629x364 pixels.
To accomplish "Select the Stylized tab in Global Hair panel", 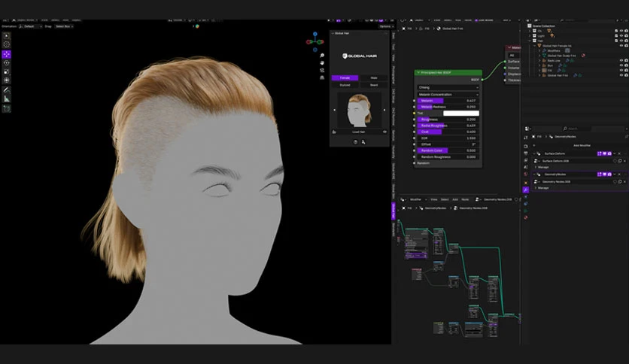I will click(345, 85).
